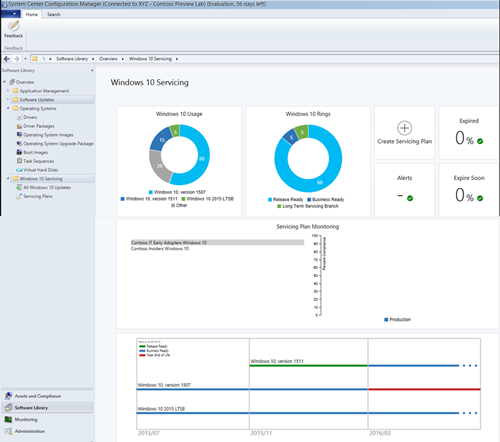Collapse the Windows 10 Servicing node
Screen dimensions: 500x442
click(x=8, y=178)
